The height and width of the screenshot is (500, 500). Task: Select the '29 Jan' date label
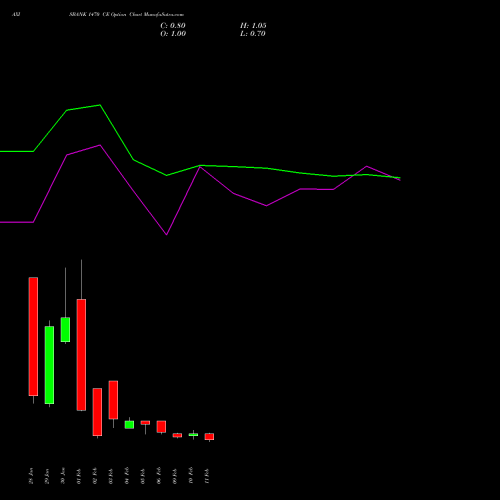(47, 476)
